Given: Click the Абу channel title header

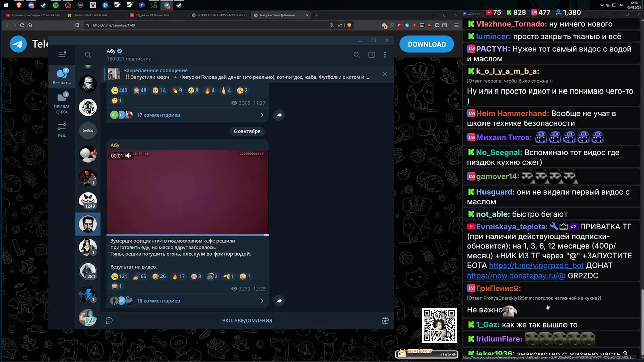Looking at the screenshot, I should coord(114,51).
